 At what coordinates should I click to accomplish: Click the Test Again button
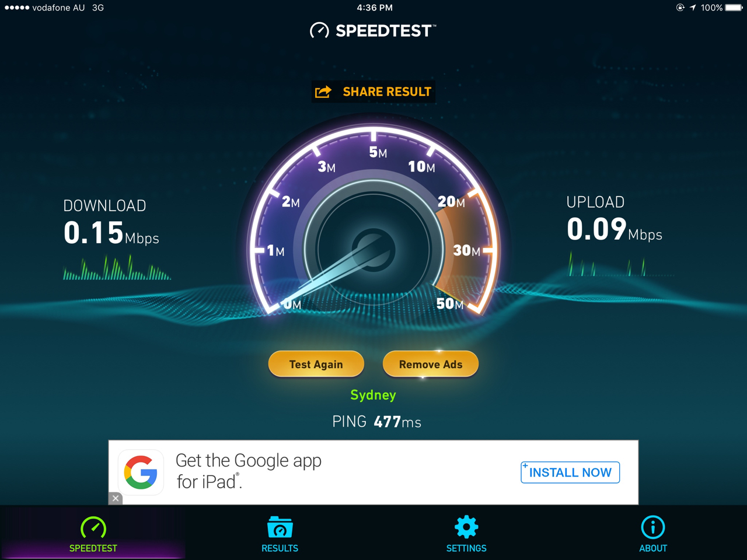click(x=316, y=364)
